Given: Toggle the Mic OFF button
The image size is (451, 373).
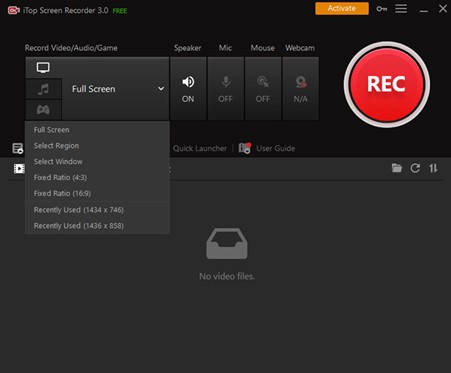Looking at the screenshot, I should pos(225,88).
